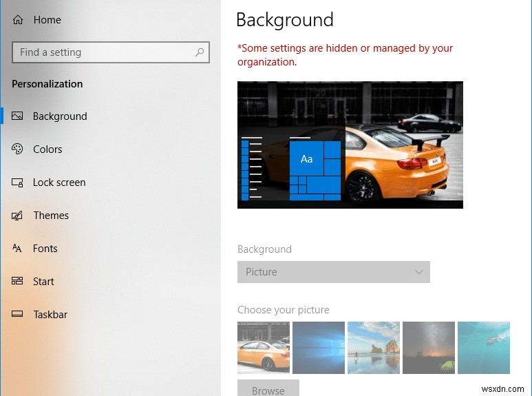The height and width of the screenshot is (396, 532).
Task: Open the Themes settings page
Action: pyautogui.click(x=51, y=216)
